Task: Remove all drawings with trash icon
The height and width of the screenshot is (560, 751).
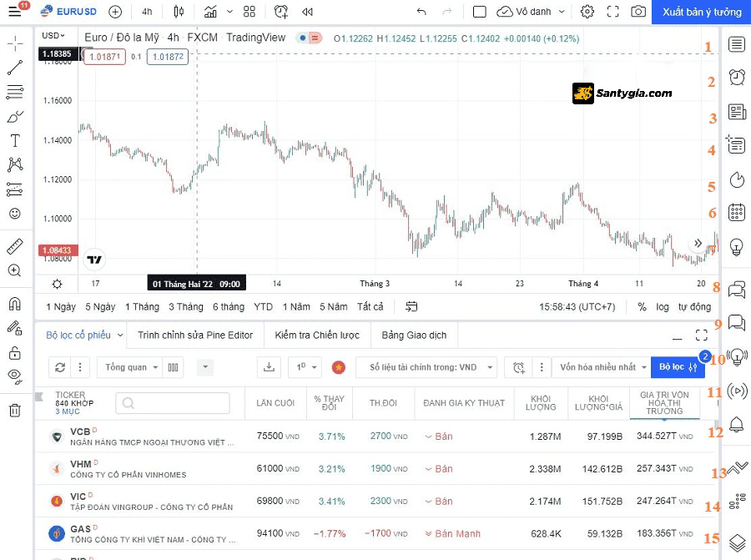Action: (15, 410)
